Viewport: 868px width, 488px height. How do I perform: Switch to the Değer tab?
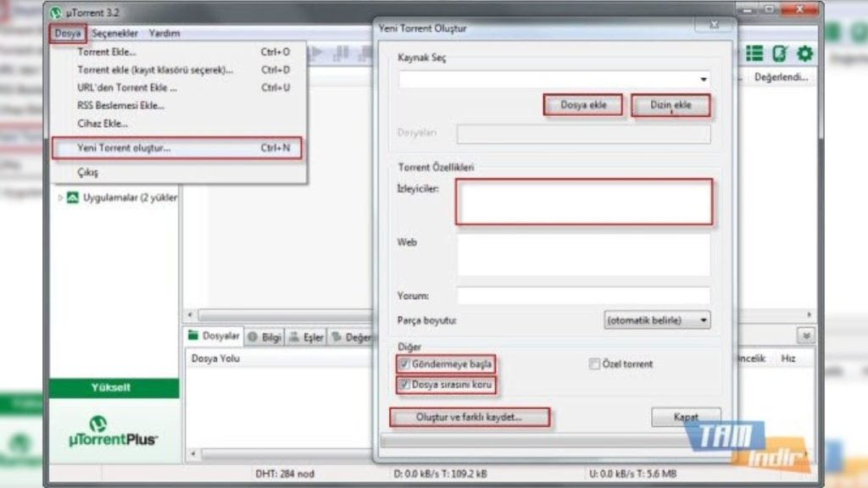tap(351, 337)
